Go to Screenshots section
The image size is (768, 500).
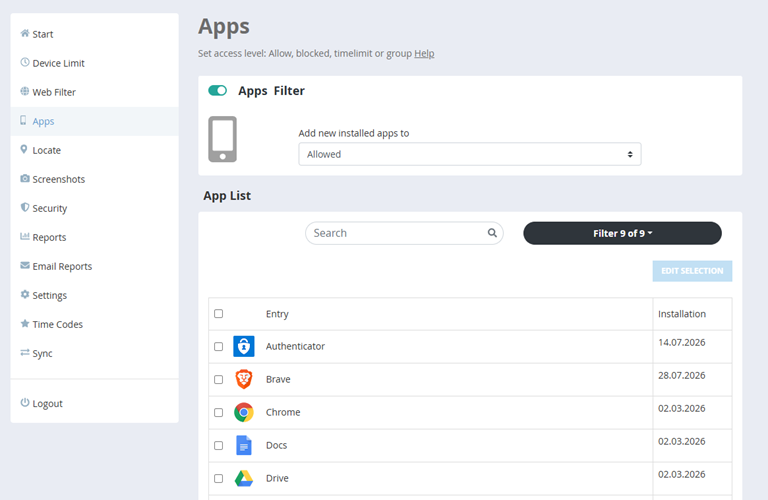94,179
